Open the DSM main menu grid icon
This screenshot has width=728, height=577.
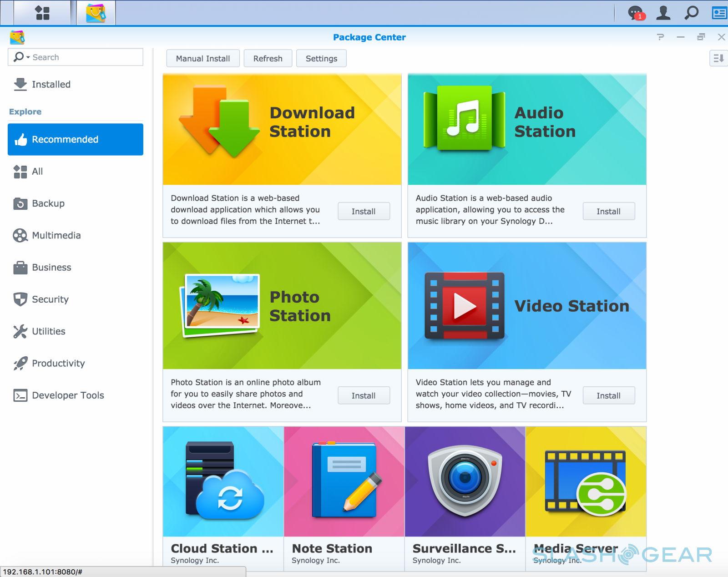tap(42, 13)
